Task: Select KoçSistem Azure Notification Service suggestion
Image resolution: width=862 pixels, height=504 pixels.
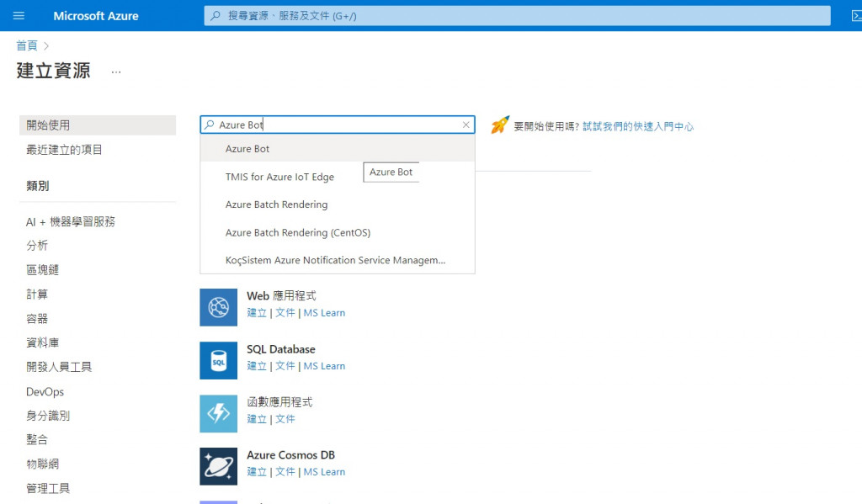Action: (x=337, y=260)
